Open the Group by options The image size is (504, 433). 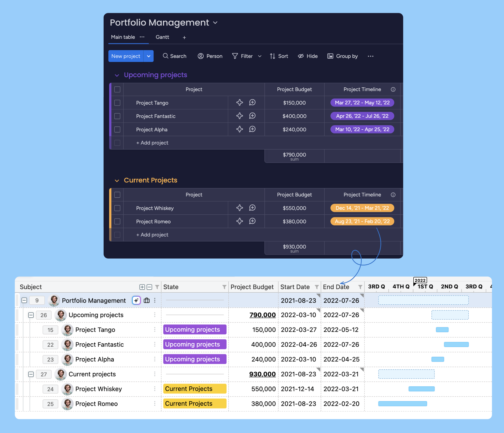pyautogui.click(x=342, y=56)
